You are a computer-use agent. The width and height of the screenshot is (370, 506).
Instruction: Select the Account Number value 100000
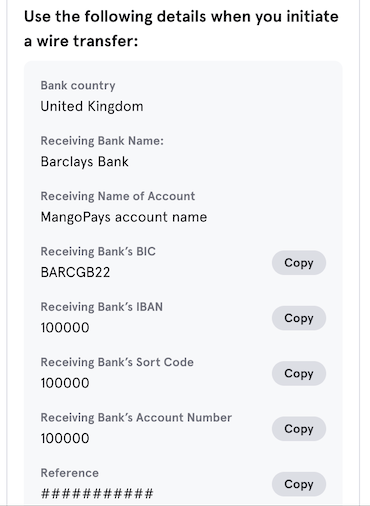[65, 438]
